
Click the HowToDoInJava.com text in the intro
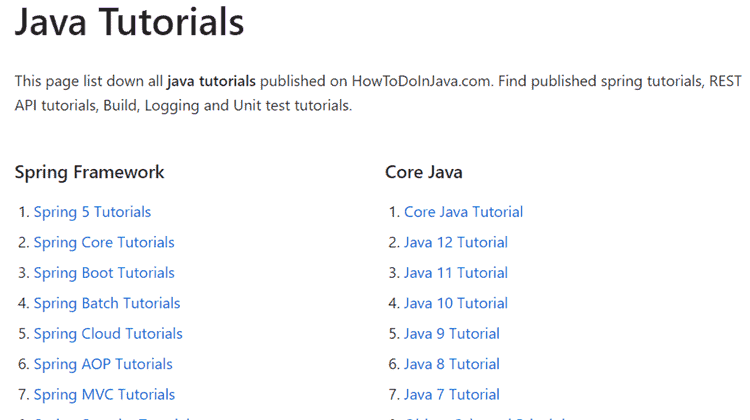click(421, 81)
